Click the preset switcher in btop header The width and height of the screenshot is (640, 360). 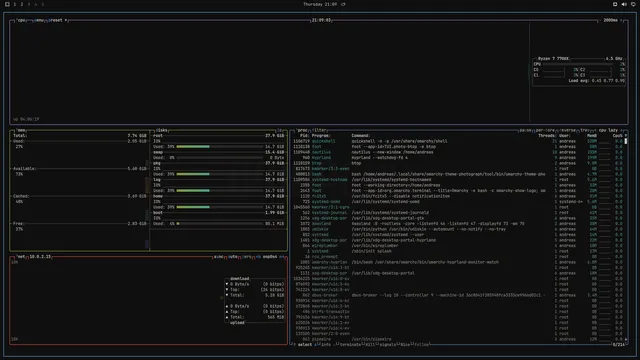pos(57,20)
